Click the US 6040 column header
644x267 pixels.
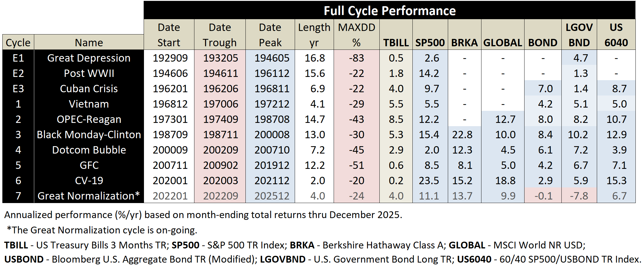(x=616, y=35)
